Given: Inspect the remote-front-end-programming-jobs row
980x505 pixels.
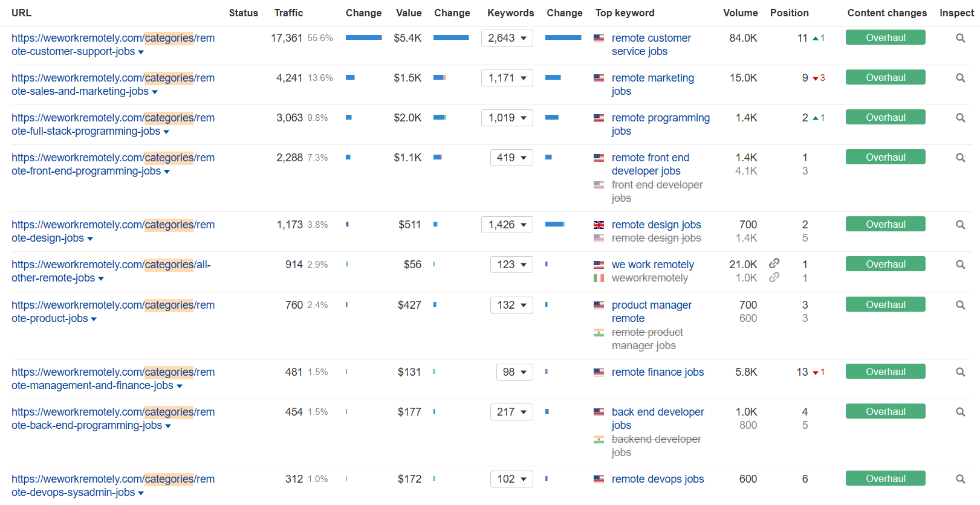Looking at the screenshot, I should pyautogui.click(x=960, y=158).
